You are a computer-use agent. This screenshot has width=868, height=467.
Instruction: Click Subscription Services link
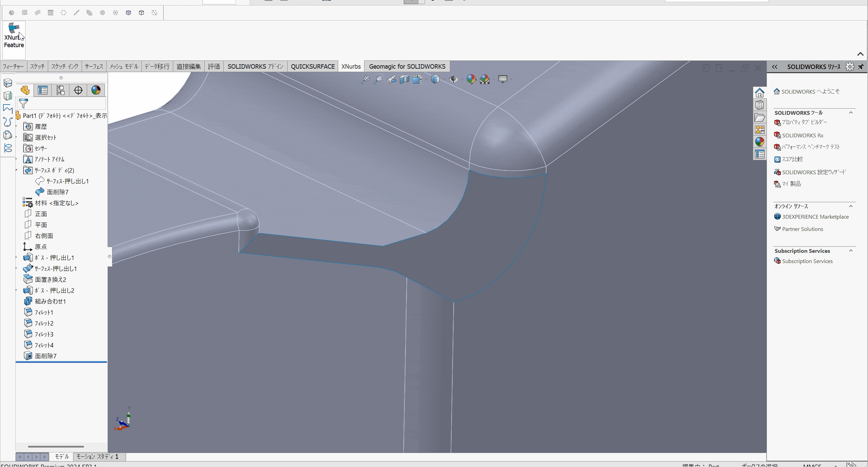tap(807, 261)
